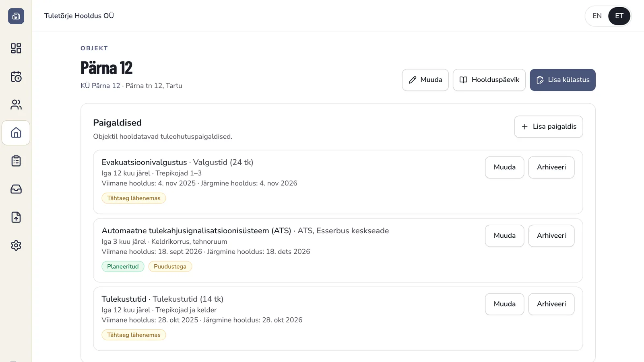The width and height of the screenshot is (644, 362).
Task: Select the home objects icon in sidebar
Action: click(x=16, y=133)
